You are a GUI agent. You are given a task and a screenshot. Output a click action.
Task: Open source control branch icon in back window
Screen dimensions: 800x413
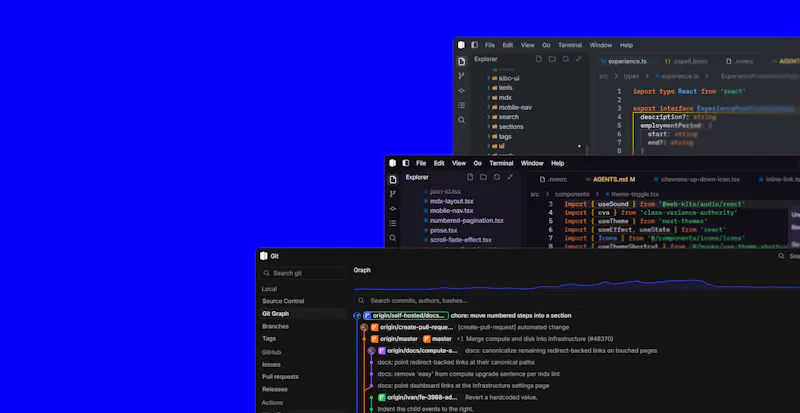[x=461, y=76]
